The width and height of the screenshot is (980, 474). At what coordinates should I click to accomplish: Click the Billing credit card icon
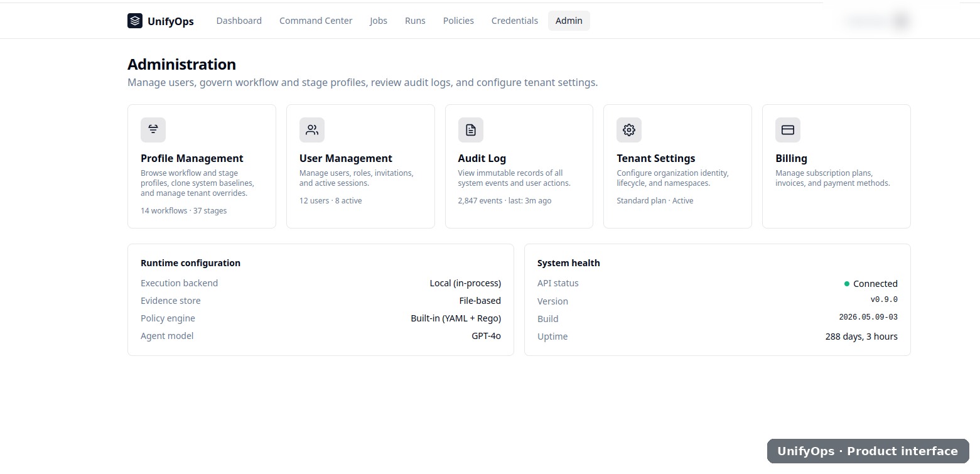click(788, 130)
